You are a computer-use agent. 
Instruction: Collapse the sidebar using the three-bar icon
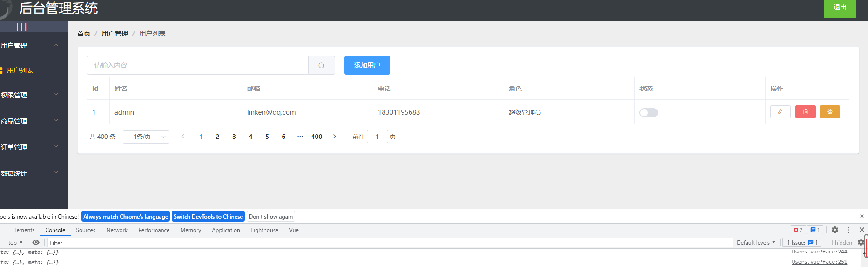[21, 27]
